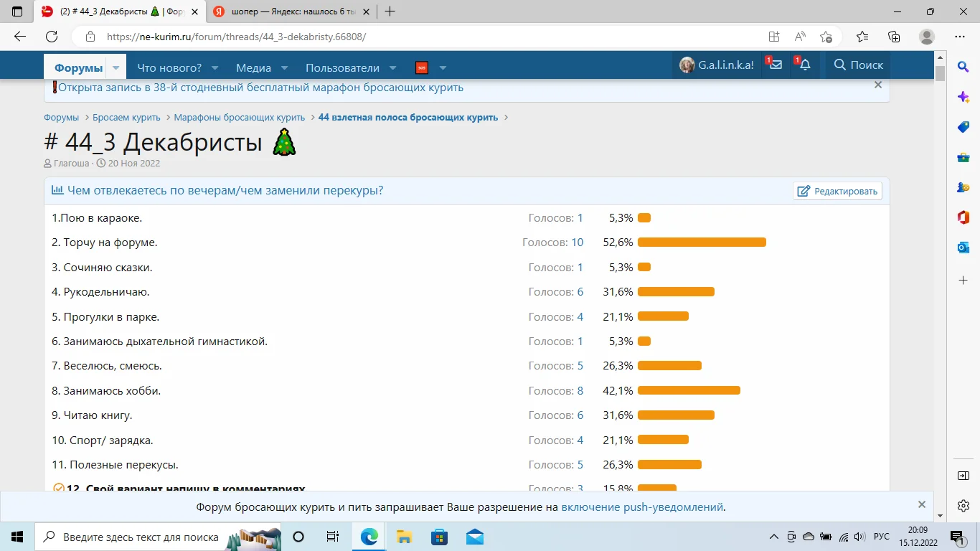Open the Пользователи menu item
The width and height of the screenshot is (980, 551).
click(342, 68)
